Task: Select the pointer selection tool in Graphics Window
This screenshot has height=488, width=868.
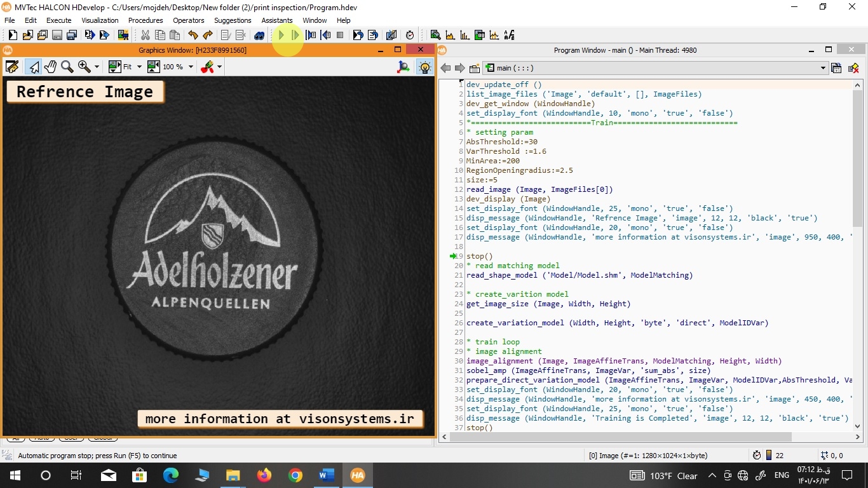Action: point(34,67)
